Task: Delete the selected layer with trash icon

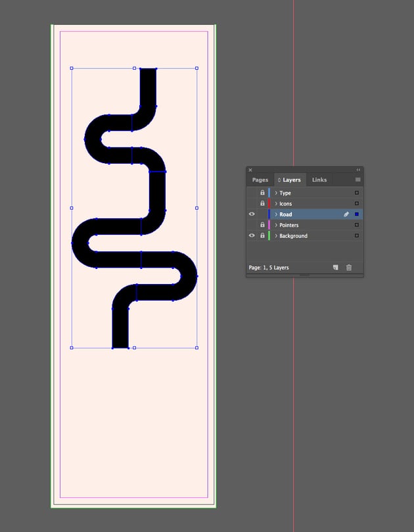Action: tap(349, 268)
